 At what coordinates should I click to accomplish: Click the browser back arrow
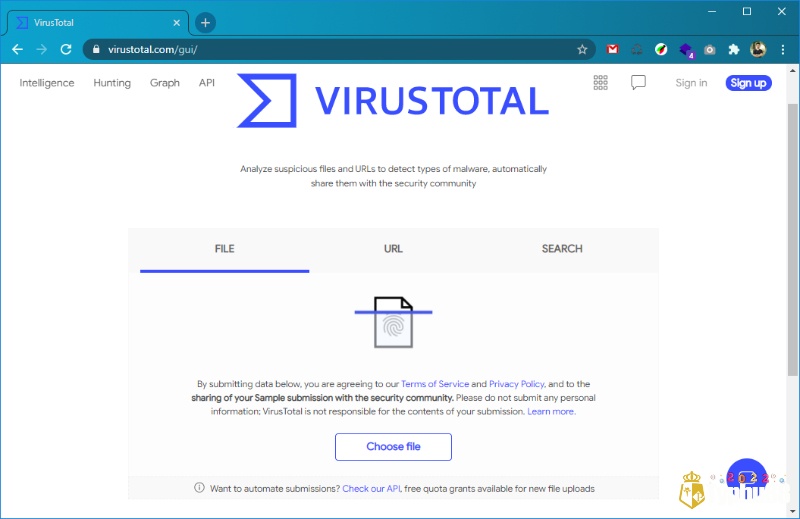coord(17,50)
